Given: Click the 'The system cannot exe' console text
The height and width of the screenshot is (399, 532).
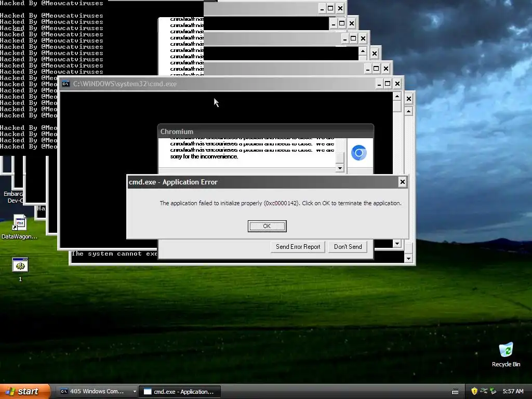Looking at the screenshot, I should (x=114, y=254).
